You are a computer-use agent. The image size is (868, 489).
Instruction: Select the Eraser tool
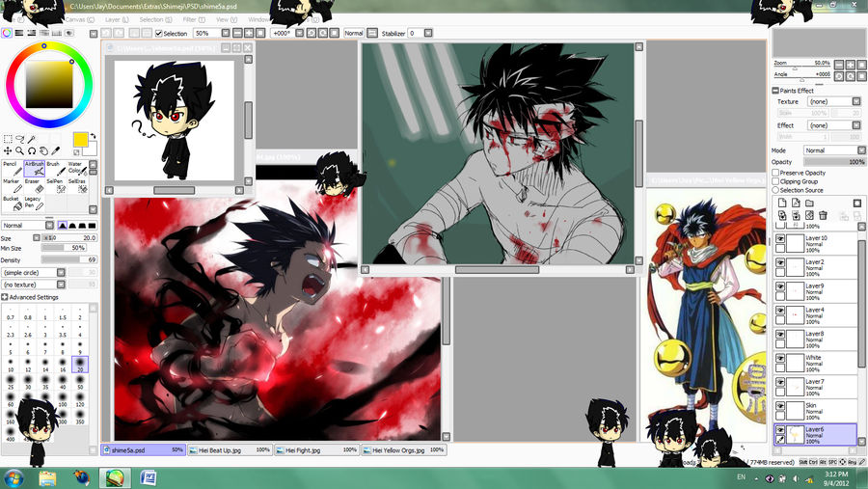(34, 185)
